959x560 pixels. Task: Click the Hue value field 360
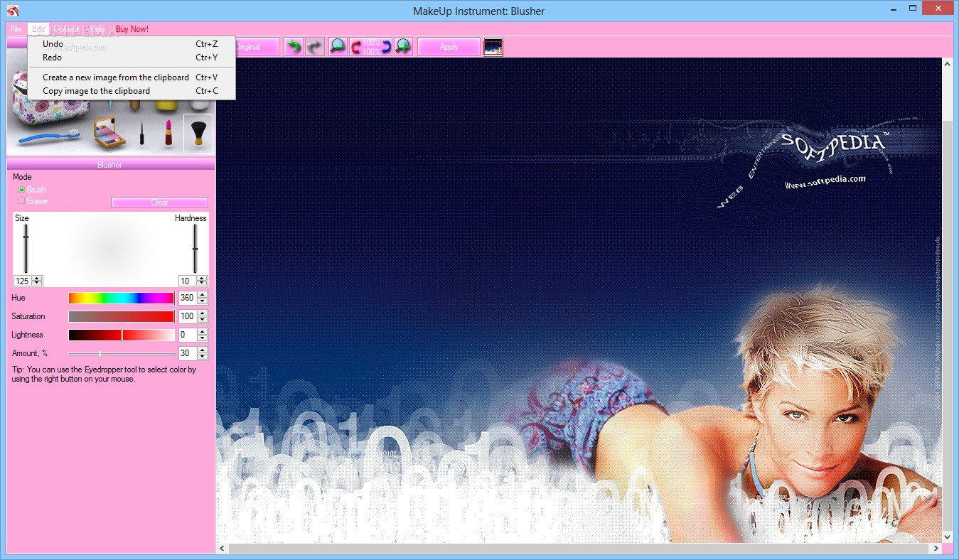tap(188, 298)
